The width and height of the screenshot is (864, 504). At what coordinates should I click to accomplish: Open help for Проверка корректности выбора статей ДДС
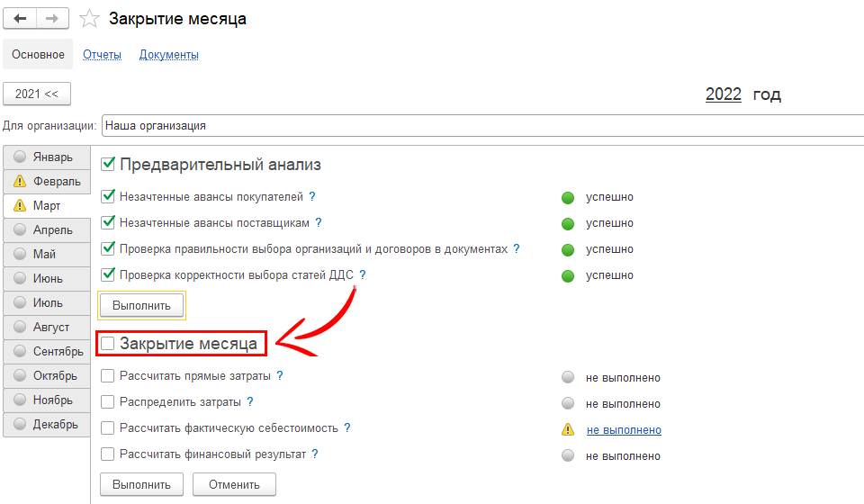tap(363, 274)
